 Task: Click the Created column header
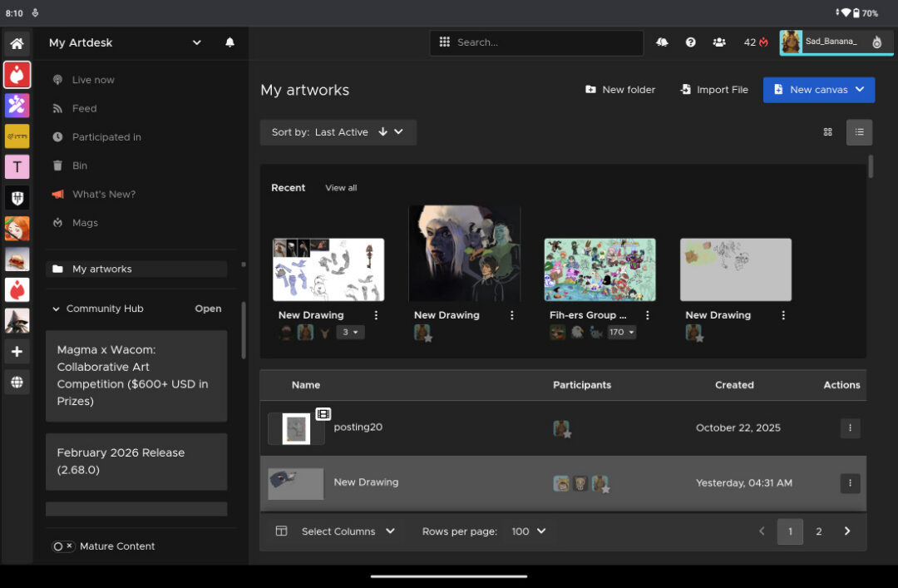click(734, 385)
